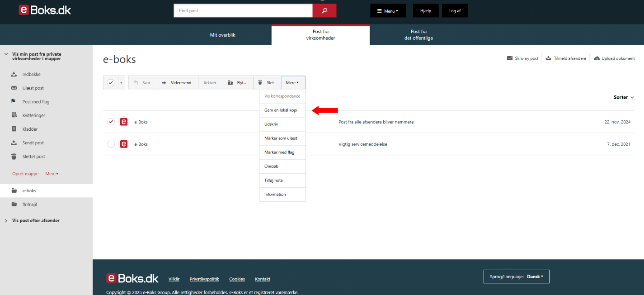This screenshot has height=295, width=644.
Task: Click the Videresend forward button
Action: pyautogui.click(x=177, y=82)
